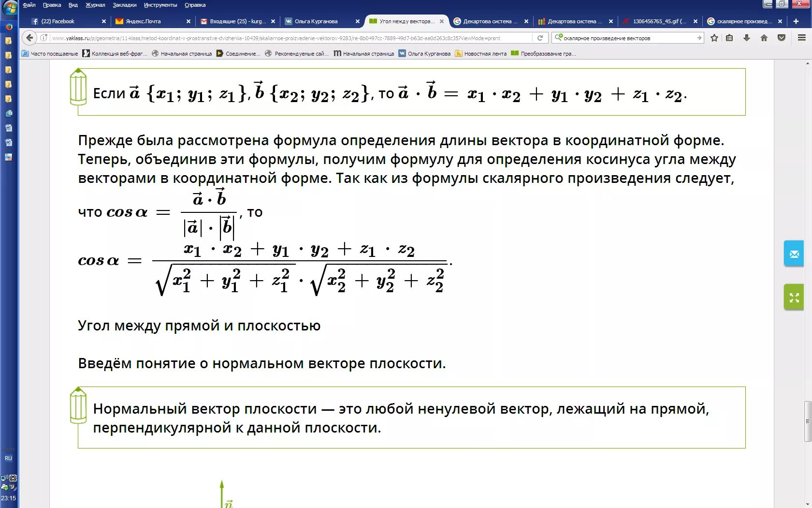Bookmark this page with the star icon
This screenshot has width=812, height=508.
(714, 38)
